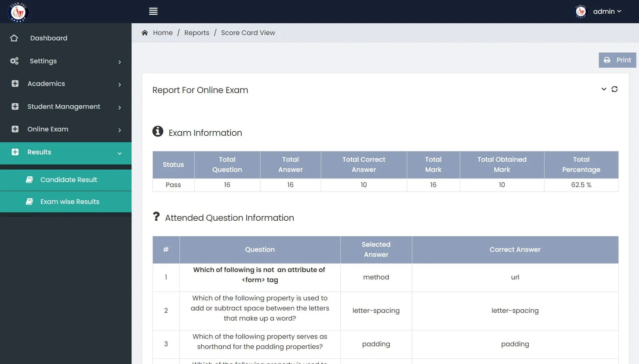Screen dimensions: 639x364
Task: Select the Results menu item
Action: coord(39,152)
